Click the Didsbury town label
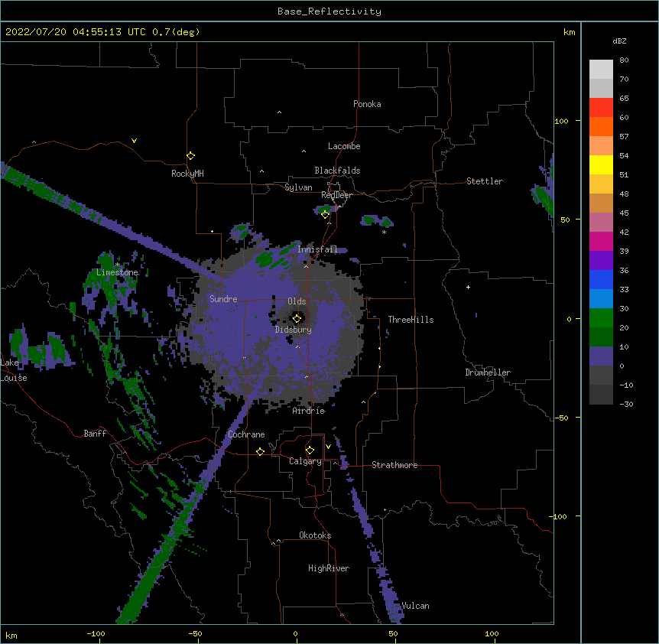This screenshot has height=644, width=659. point(294,330)
